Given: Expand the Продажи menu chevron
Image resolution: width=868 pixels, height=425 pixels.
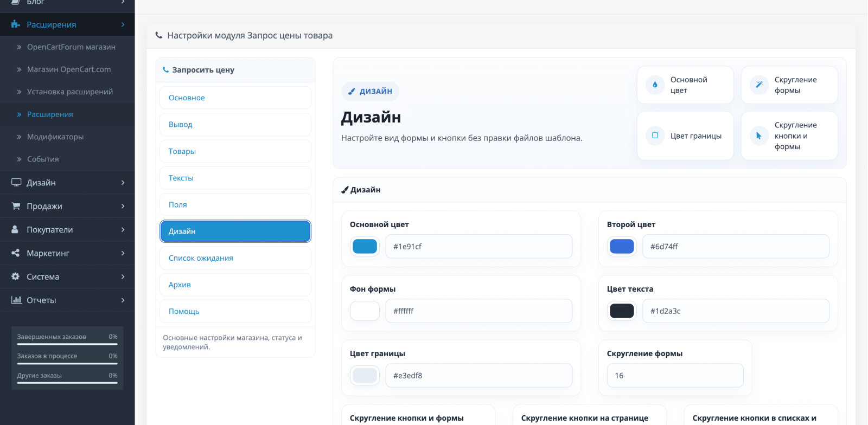Looking at the screenshot, I should 123,206.
